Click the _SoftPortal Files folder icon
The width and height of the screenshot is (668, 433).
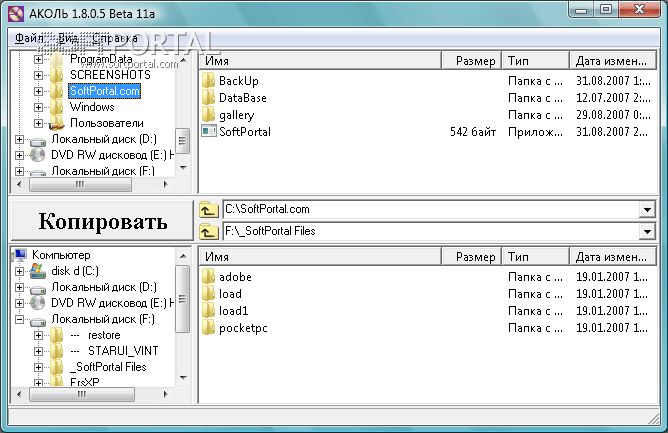(x=57, y=367)
